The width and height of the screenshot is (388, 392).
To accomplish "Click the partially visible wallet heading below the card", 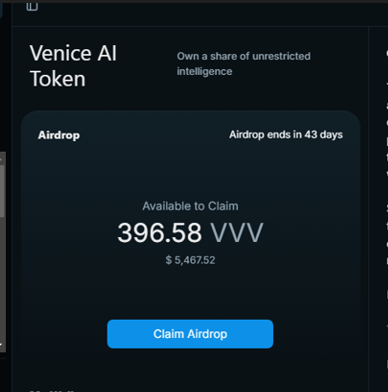I will coord(57,390).
